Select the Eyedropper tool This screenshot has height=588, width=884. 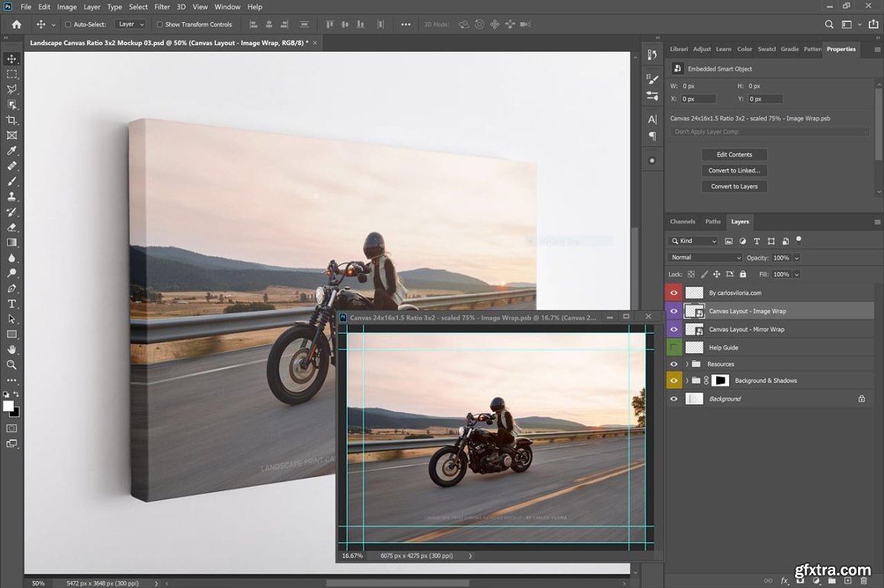(x=11, y=151)
